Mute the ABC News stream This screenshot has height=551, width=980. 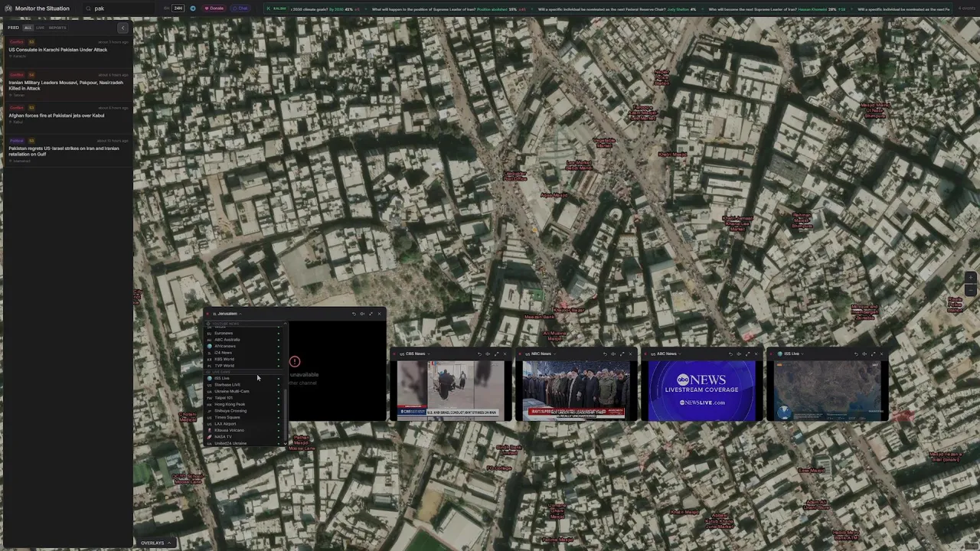(x=739, y=354)
